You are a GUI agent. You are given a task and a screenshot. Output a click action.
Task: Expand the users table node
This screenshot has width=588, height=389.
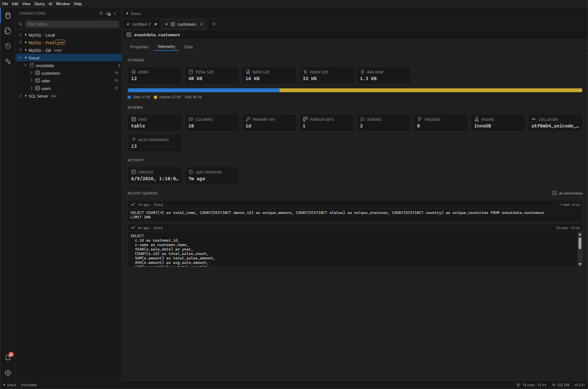(31, 88)
